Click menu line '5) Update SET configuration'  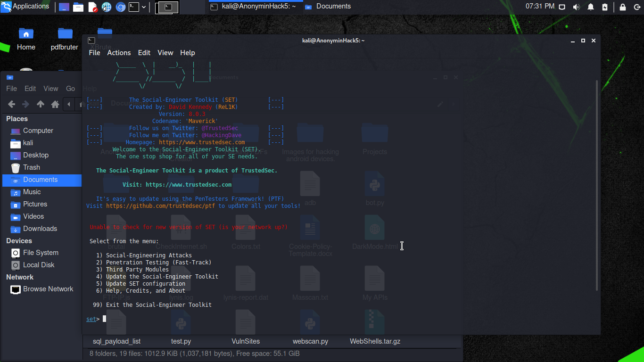[140, 284]
